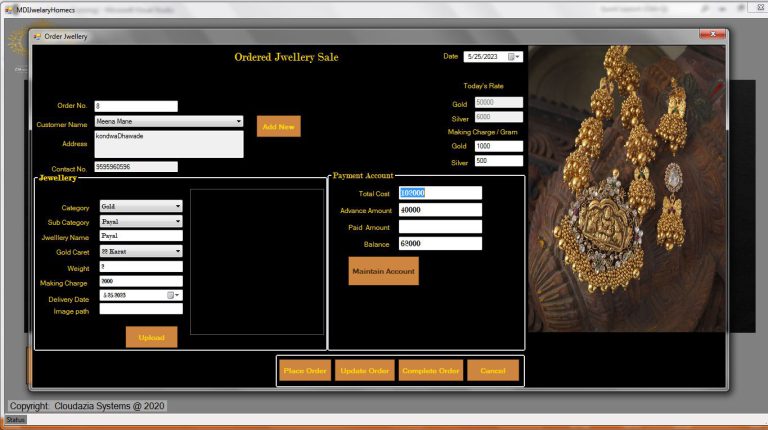The width and height of the screenshot is (768, 430).
Task: Open the Delivery Date calendar icon
Action: click(x=171, y=295)
